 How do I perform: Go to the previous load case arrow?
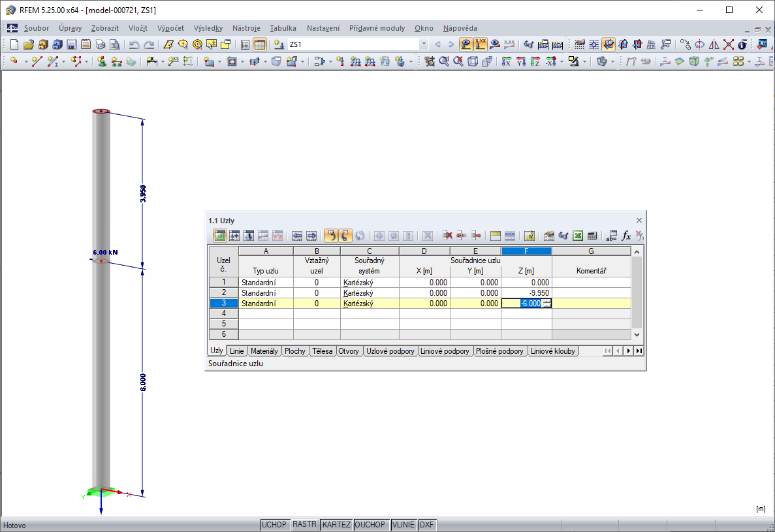(437, 44)
